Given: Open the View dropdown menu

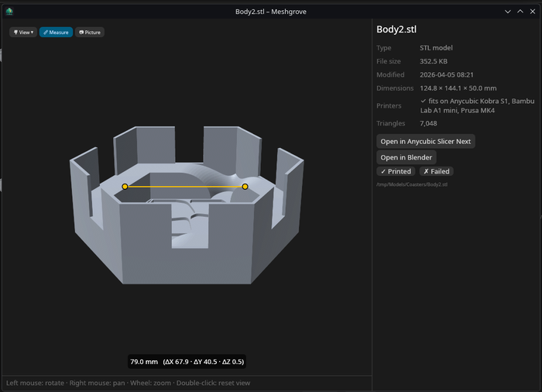Looking at the screenshot, I should tap(23, 33).
